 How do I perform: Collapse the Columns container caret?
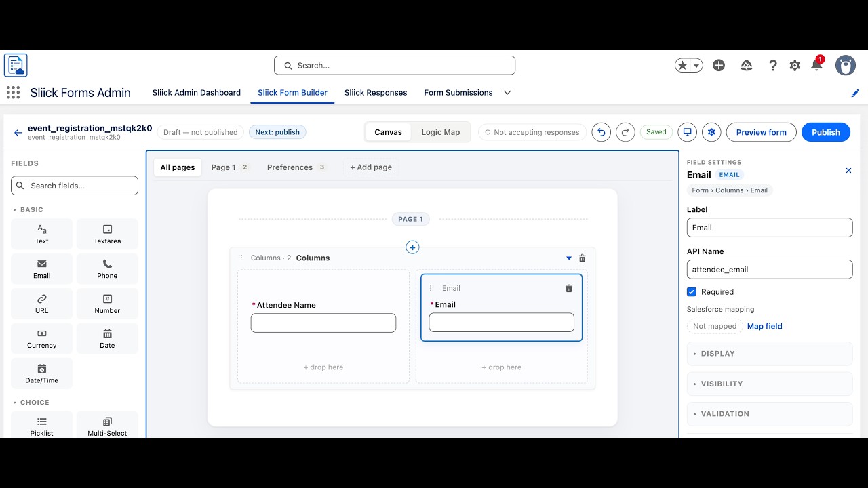[x=569, y=258]
